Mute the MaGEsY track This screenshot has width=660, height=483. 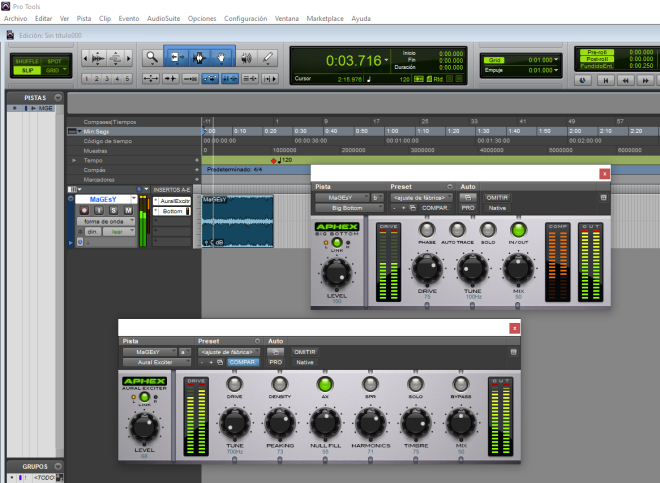pos(128,210)
